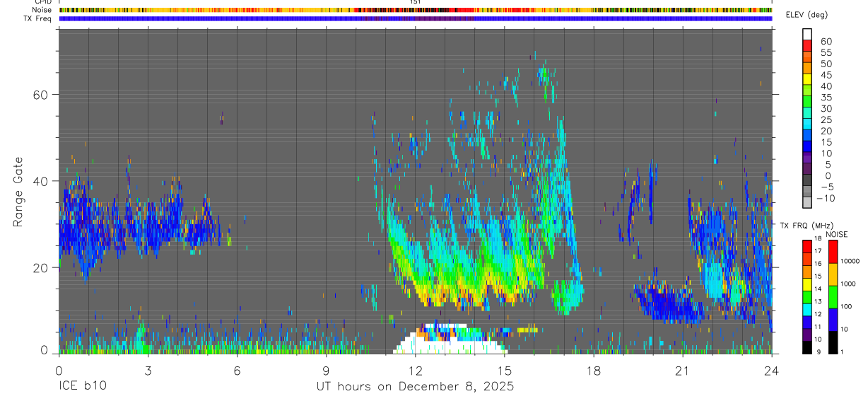Select the cyan 12 MHz frequency swatch
868x401 pixels.
(807, 308)
